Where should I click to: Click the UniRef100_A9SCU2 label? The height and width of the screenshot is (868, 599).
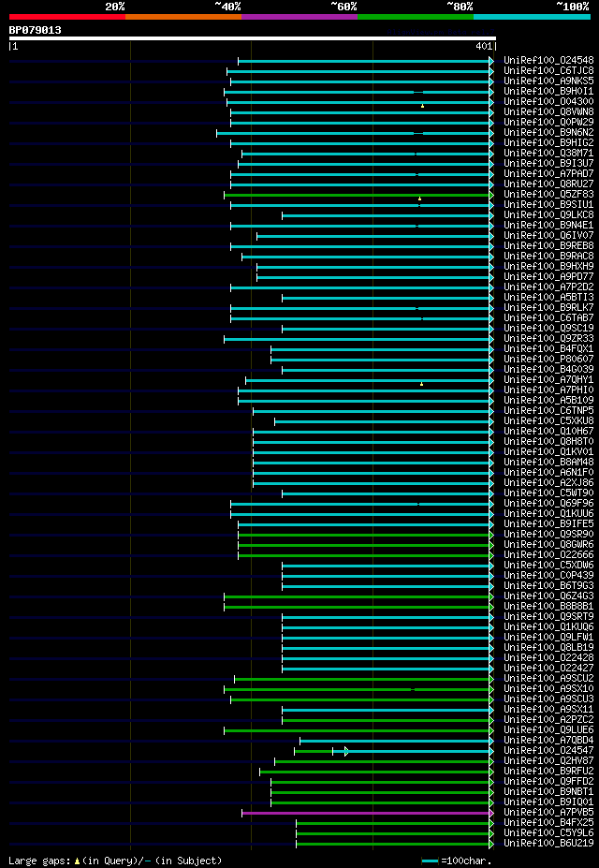[x=548, y=679]
